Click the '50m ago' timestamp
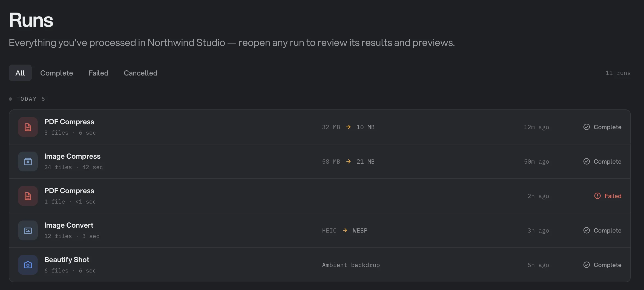644x290 pixels. [536, 162]
